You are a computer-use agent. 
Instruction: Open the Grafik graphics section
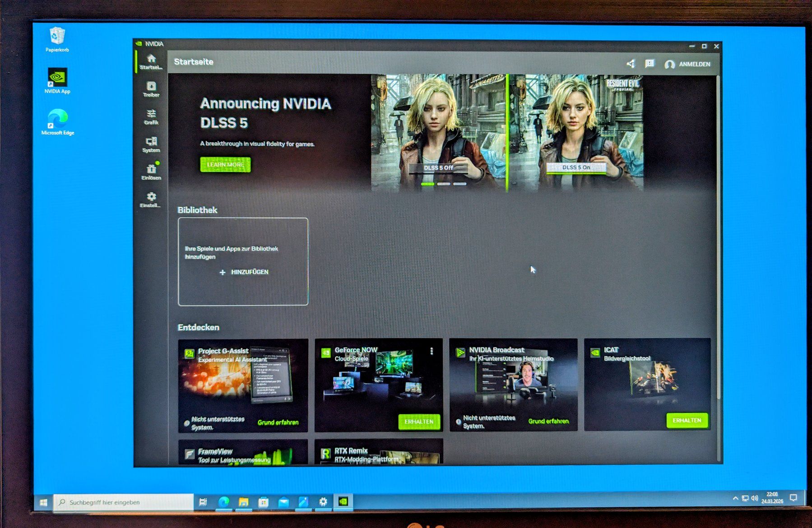(x=151, y=117)
